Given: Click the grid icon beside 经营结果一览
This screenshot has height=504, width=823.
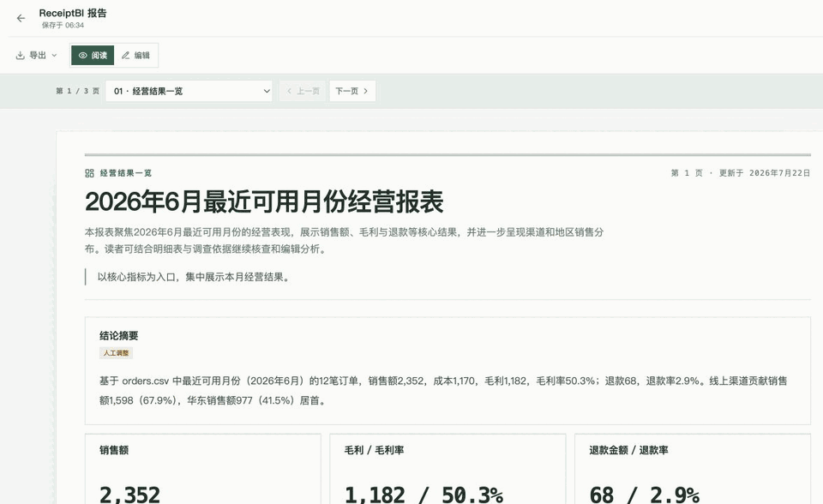Looking at the screenshot, I should (x=89, y=173).
